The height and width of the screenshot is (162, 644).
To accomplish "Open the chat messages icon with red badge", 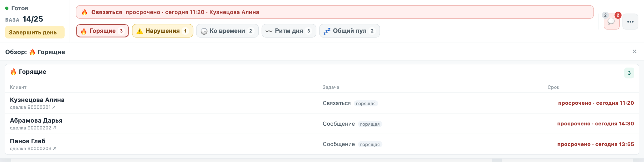I will 611,22.
